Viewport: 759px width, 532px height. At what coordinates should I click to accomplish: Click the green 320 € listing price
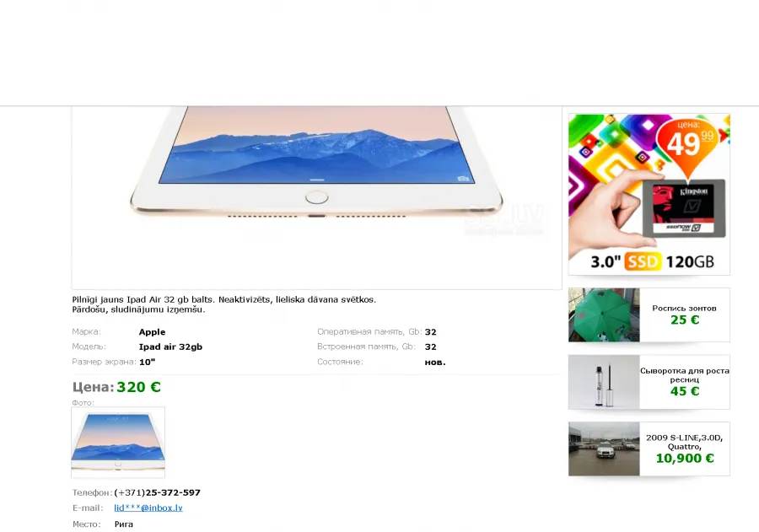(x=138, y=387)
